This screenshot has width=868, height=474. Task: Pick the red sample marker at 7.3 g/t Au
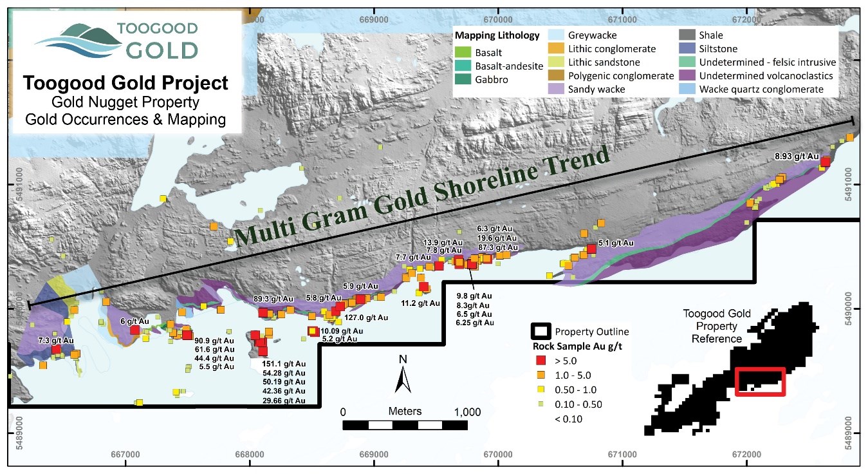(x=57, y=350)
